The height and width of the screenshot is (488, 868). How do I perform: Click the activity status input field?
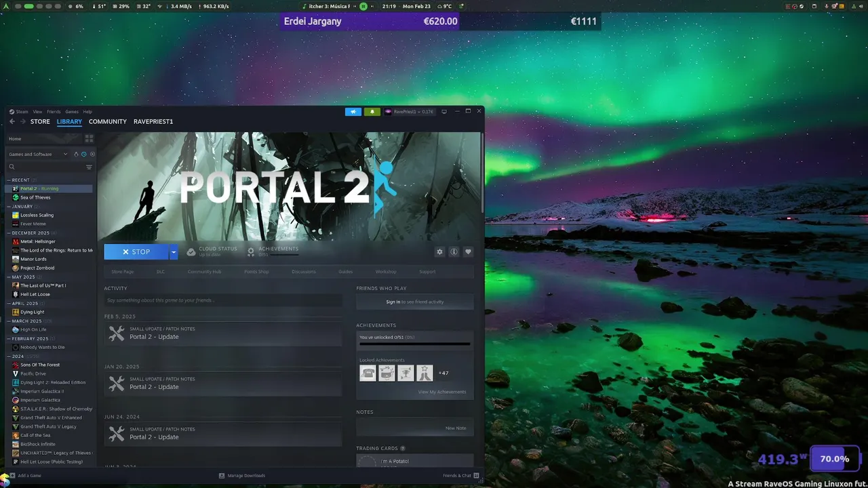[x=223, y=300]
